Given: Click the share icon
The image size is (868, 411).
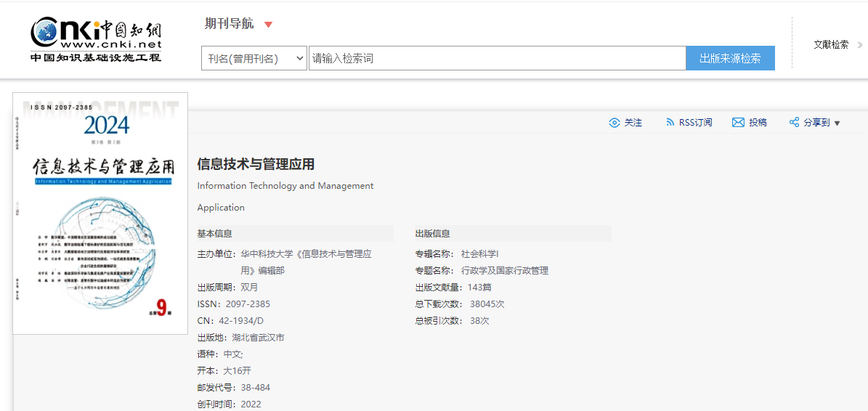Looking at the screenshot, I should point(794,123).
